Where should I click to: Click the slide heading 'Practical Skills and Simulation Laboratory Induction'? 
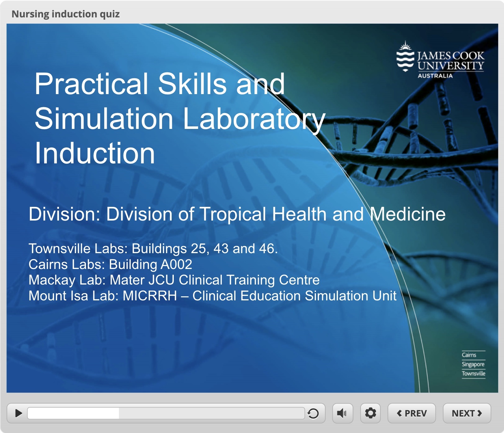click(180, 118)
